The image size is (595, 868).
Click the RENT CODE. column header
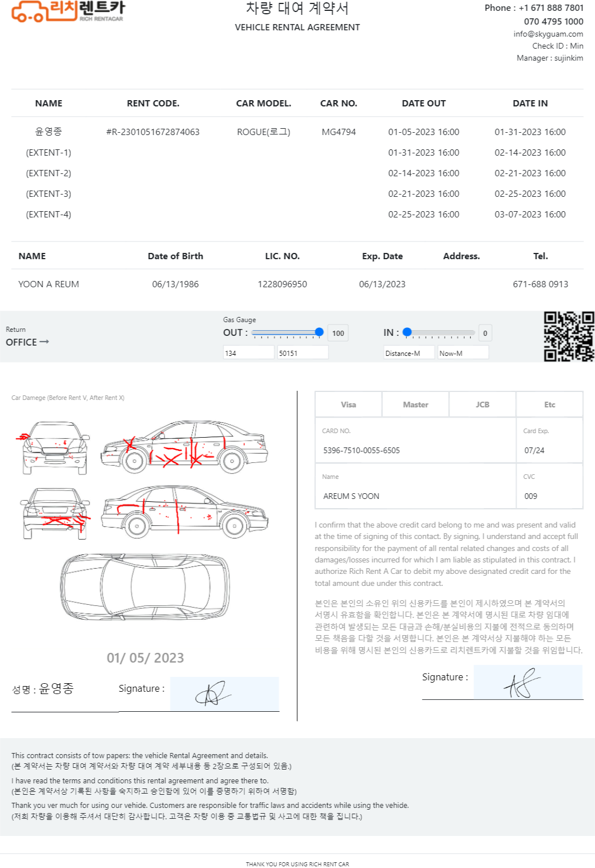coord(153,103)
